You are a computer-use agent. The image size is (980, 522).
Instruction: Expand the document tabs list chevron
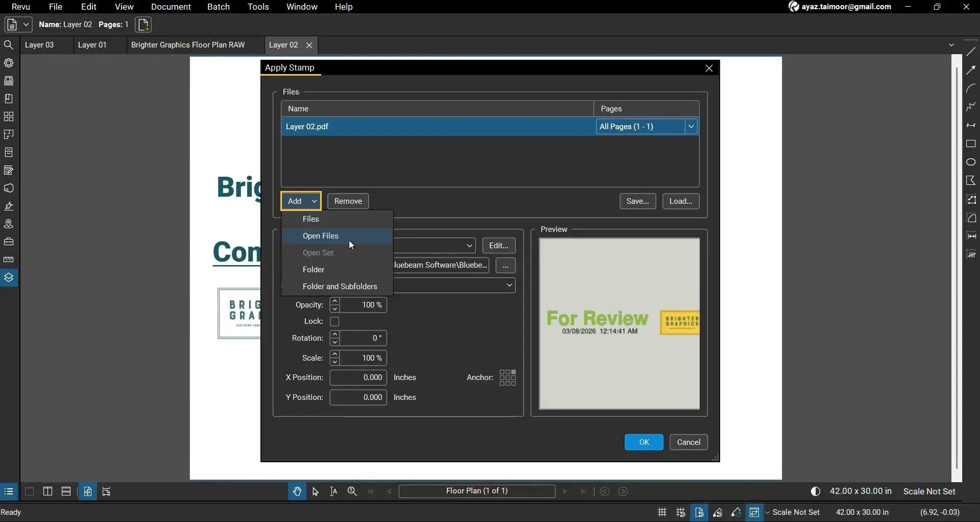coord(951,45)
